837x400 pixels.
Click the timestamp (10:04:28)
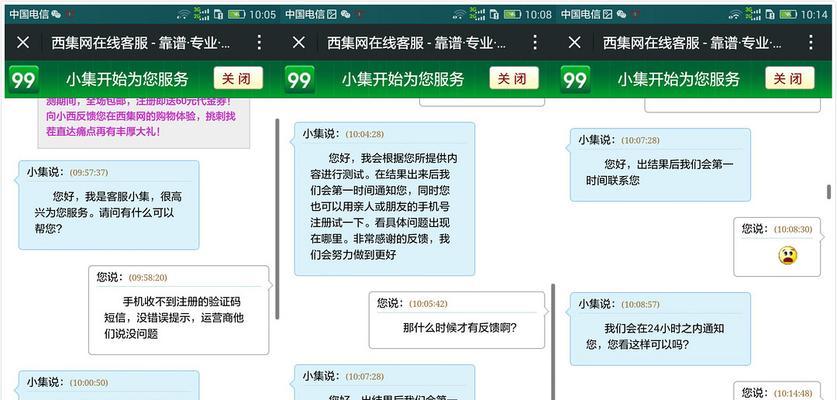click(x=365, y=135)
